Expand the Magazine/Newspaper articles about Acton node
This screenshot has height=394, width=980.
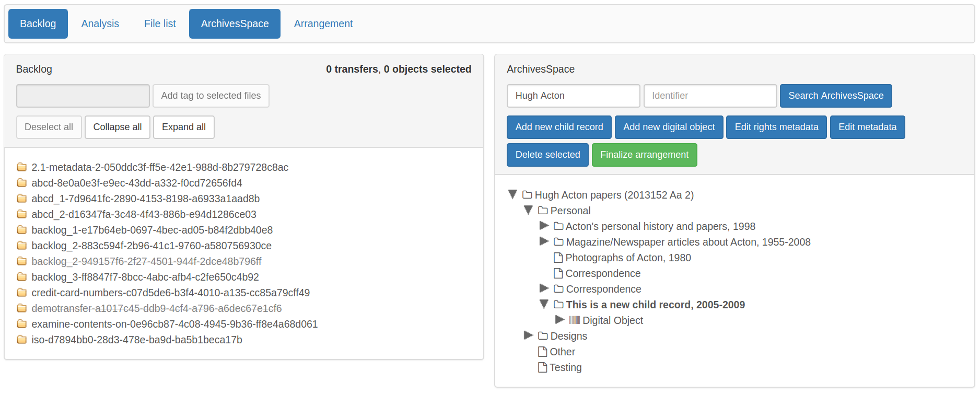point(544,241)
